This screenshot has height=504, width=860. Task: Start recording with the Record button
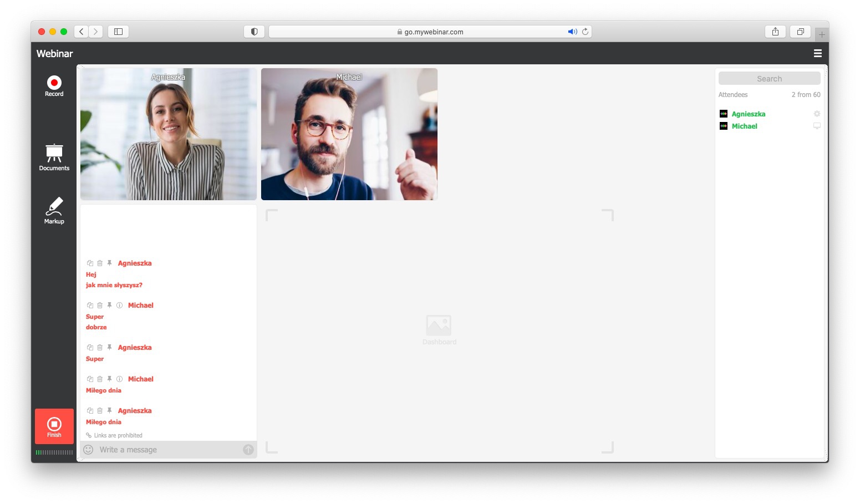click(54, 85)
